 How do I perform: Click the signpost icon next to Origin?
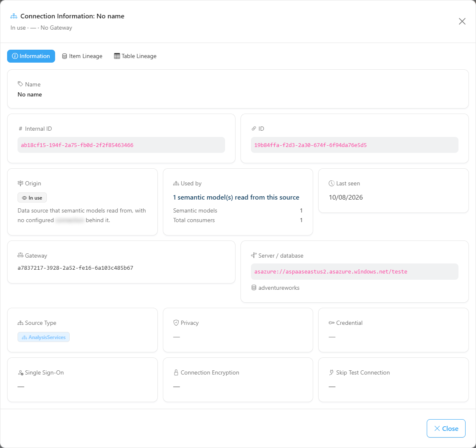(x=20, y=183)
